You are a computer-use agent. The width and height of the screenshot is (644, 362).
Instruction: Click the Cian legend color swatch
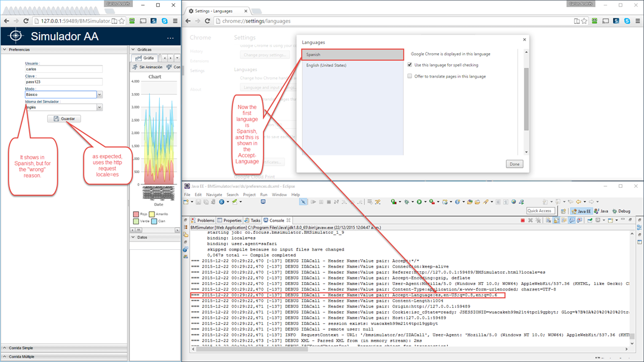tap(154, 221)
